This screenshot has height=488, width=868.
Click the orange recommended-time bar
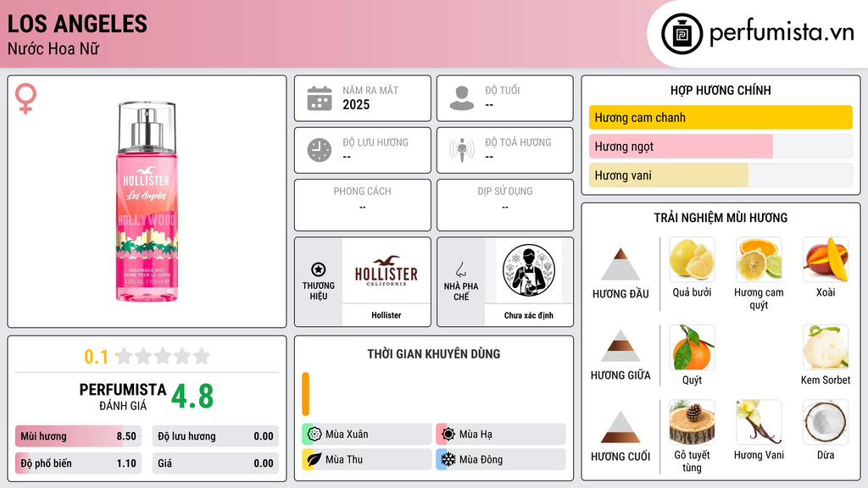pyautogui.click(x=305, y=394)
